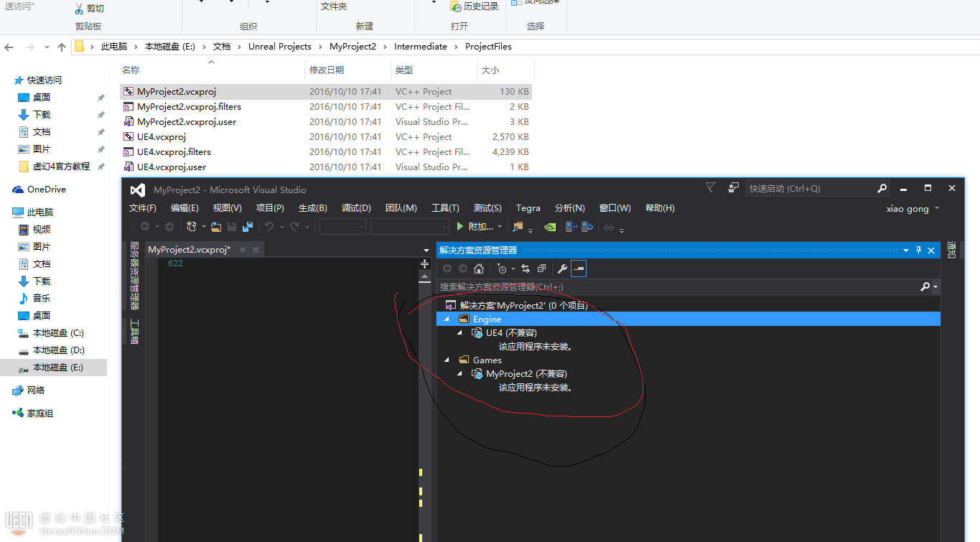Screen dimensions: 980x542
Task: Click Unreal Projects in the address breadcrumb
Action: click(280, 47)
